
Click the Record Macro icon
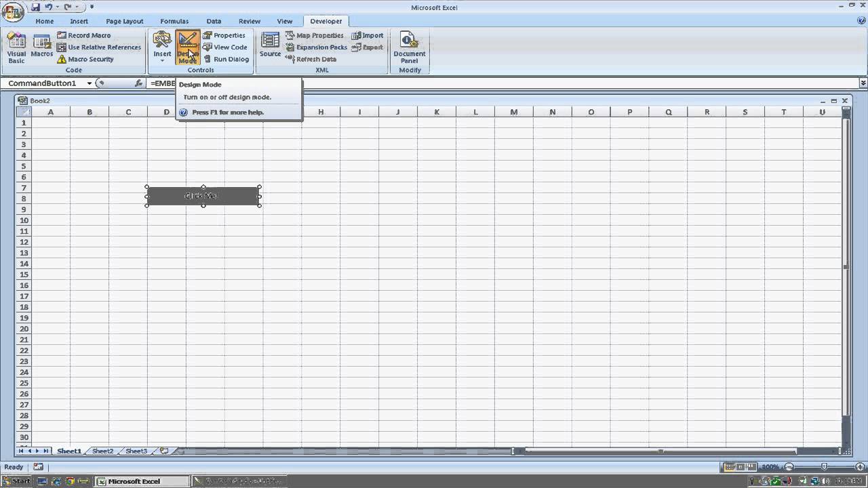(x=62, y=35)
